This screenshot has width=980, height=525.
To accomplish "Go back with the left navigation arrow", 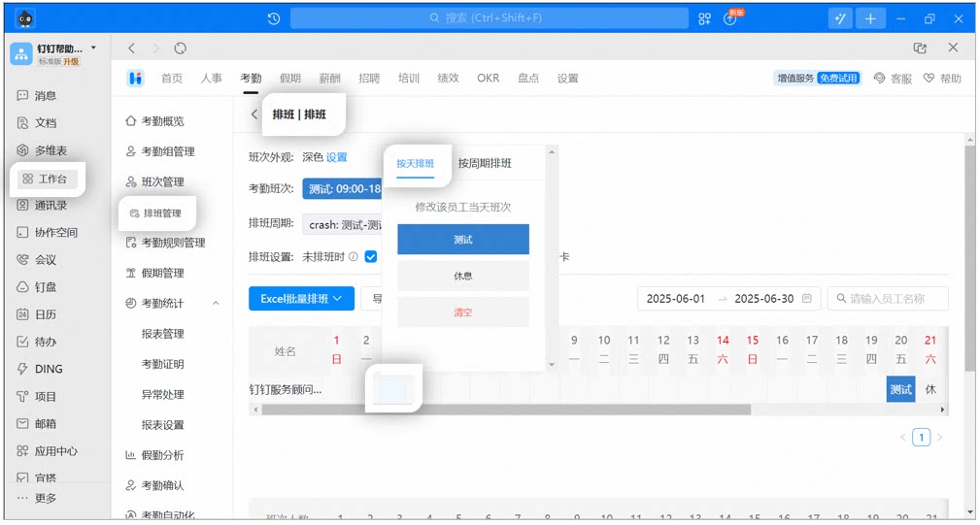I will 131,49.
